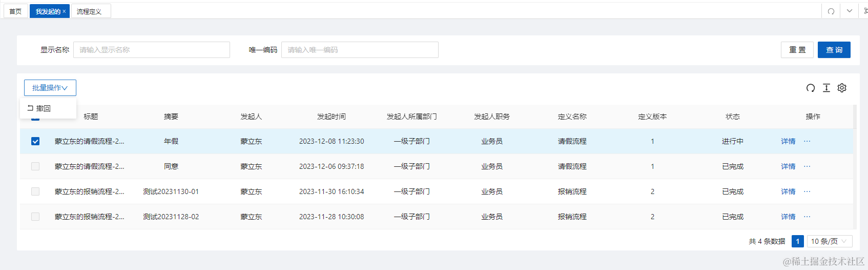
Task: Click the 重置 button
Action: pos(797,50)
